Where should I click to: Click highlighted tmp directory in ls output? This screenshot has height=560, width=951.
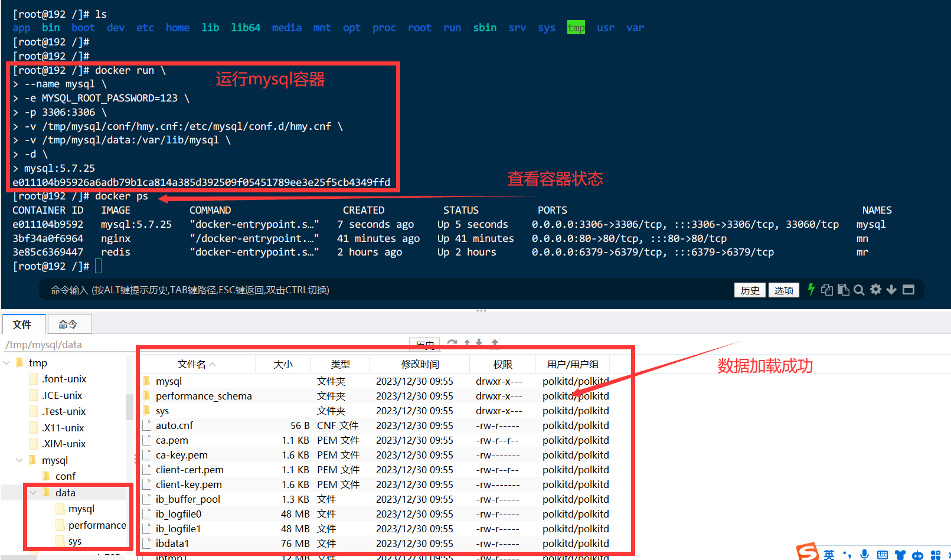[x=576, y=28]
